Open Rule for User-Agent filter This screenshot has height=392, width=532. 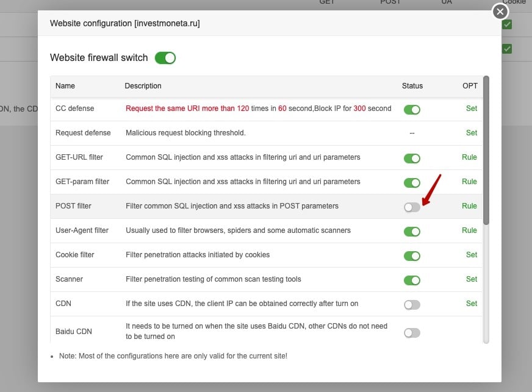[469, 230]
